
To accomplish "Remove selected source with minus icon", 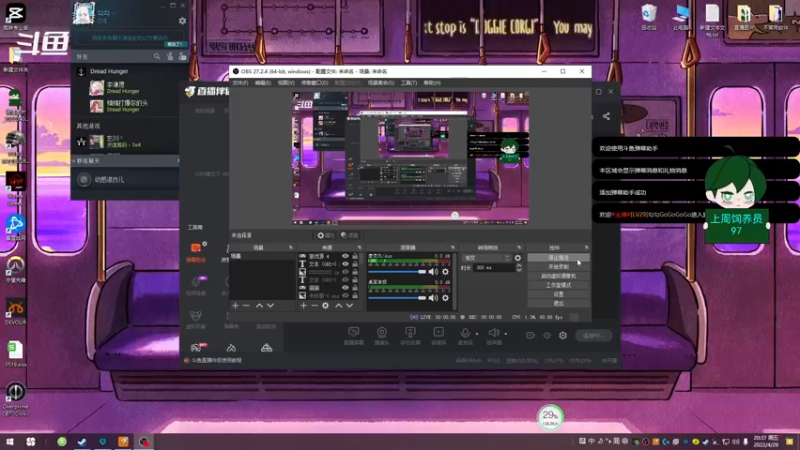I will (314, 306).
